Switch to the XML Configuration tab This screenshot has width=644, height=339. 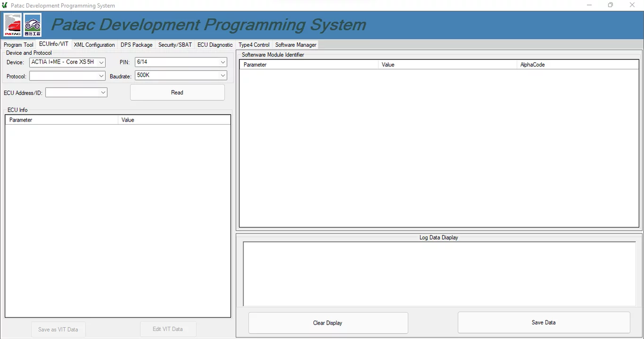pos(94,45)
